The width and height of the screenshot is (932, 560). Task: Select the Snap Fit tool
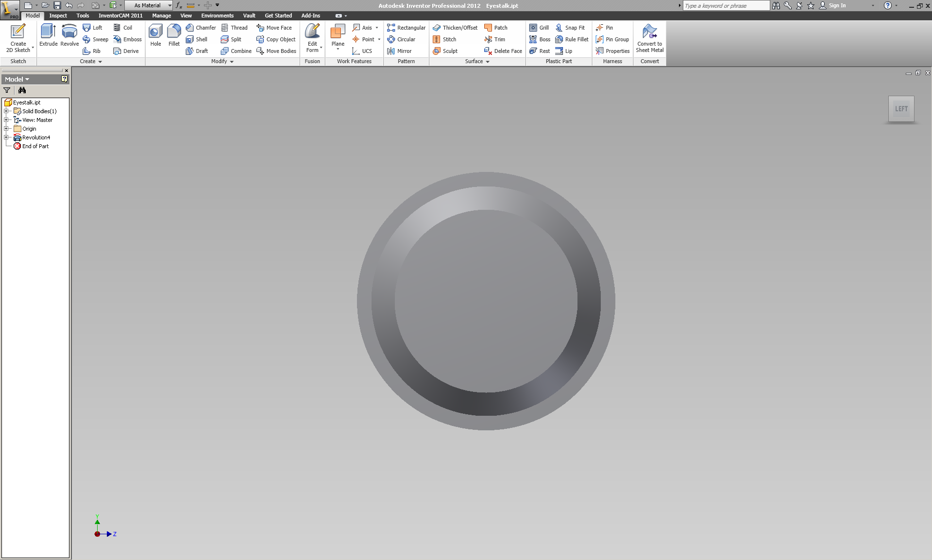(x=570, y=28)
